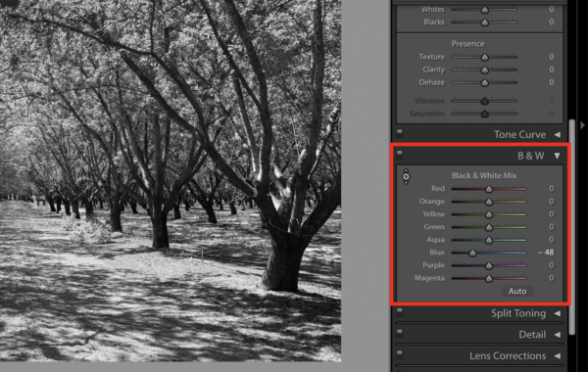
Task: Click the Yellow mix slider handle
Action: (x=489, y=214)
